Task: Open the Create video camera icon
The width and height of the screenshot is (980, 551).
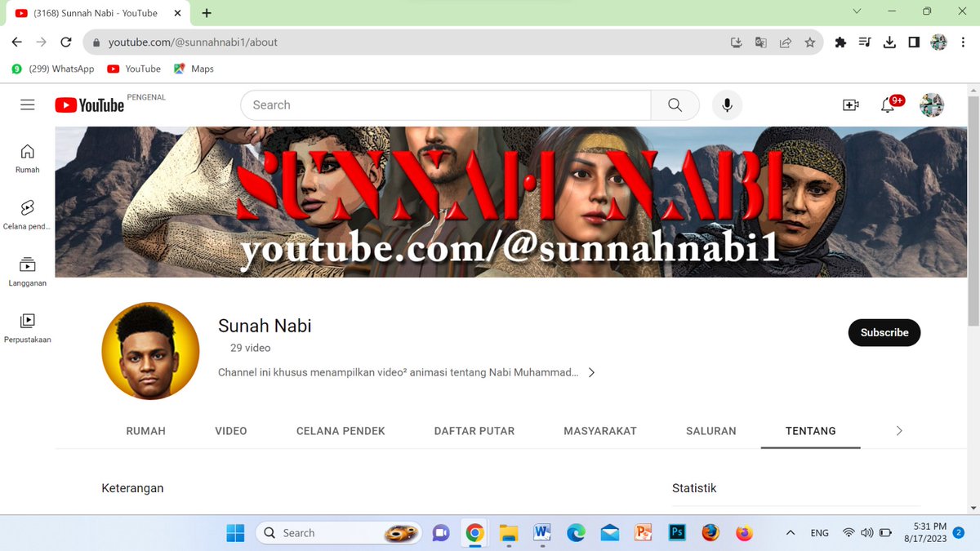Action: pyautogui.click(x=851, y=105)
